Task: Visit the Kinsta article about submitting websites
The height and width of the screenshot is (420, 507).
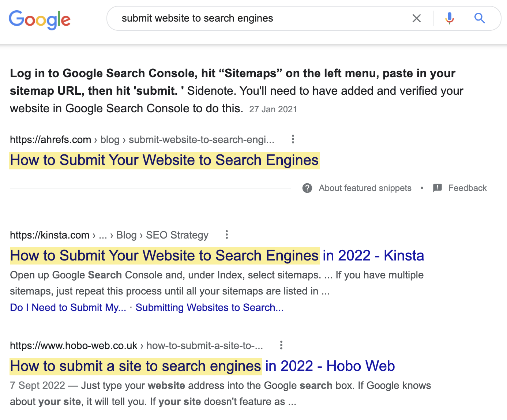Action: (217, 255)
